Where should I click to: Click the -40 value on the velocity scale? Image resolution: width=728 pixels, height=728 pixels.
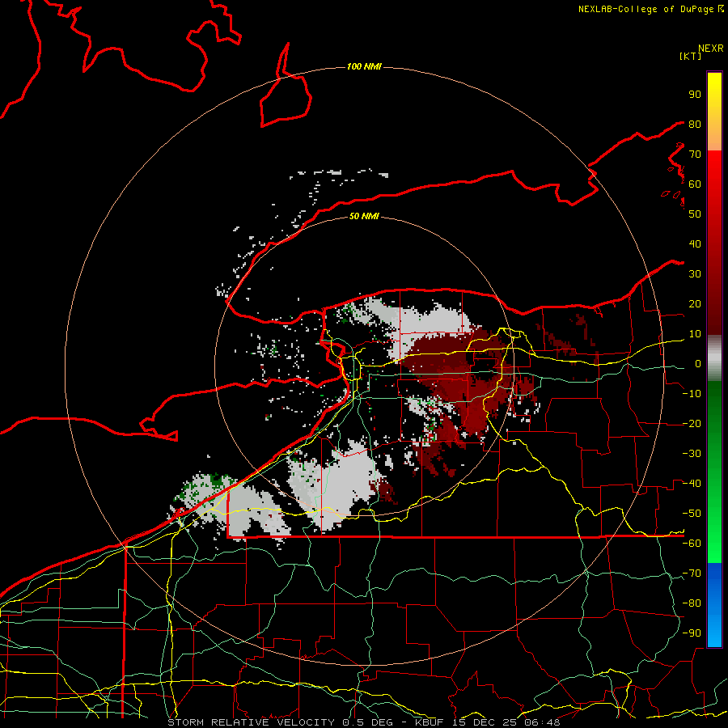click(692, 484)
